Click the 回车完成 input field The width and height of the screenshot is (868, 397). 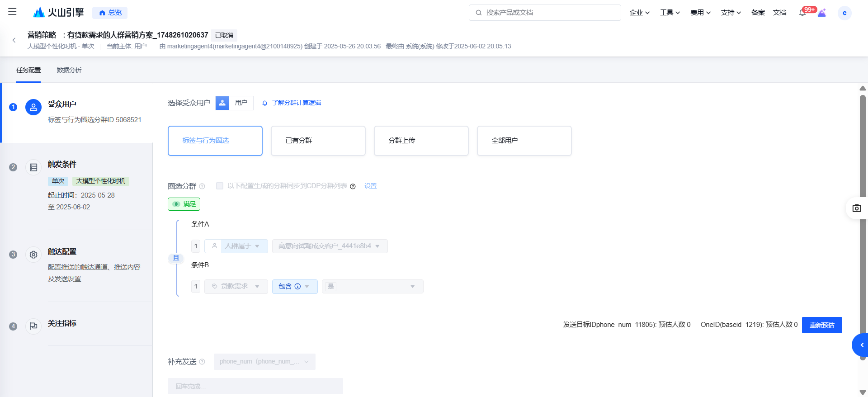point(255,386)
